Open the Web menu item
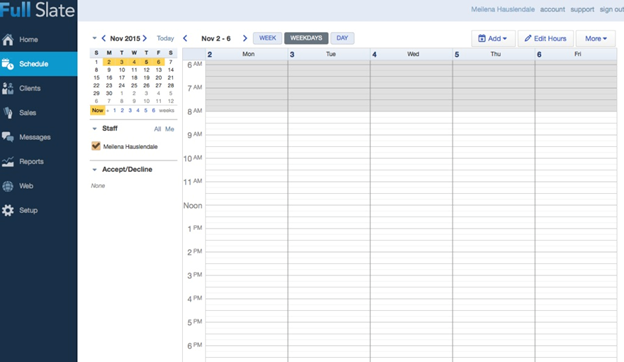This screenshot has width=624, height=362. (x=39, y=186)
